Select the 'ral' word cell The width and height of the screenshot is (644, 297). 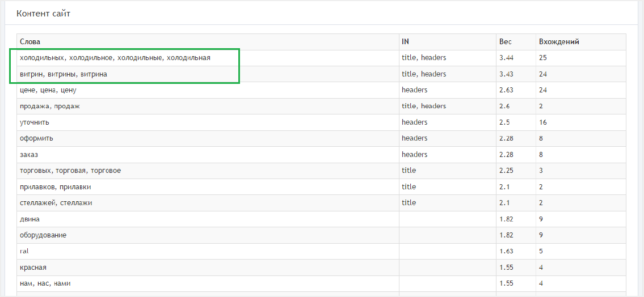pyautogui.click(x=208, y=251)
